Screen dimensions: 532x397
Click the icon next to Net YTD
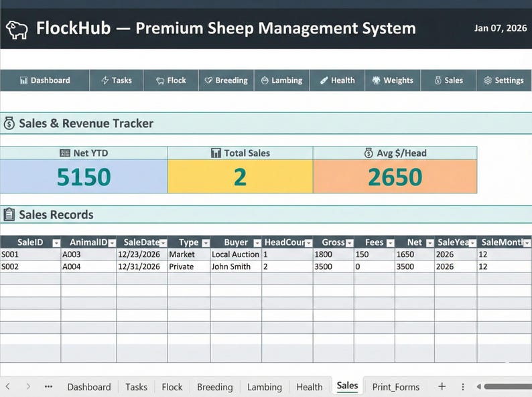[x=65, y=153]
